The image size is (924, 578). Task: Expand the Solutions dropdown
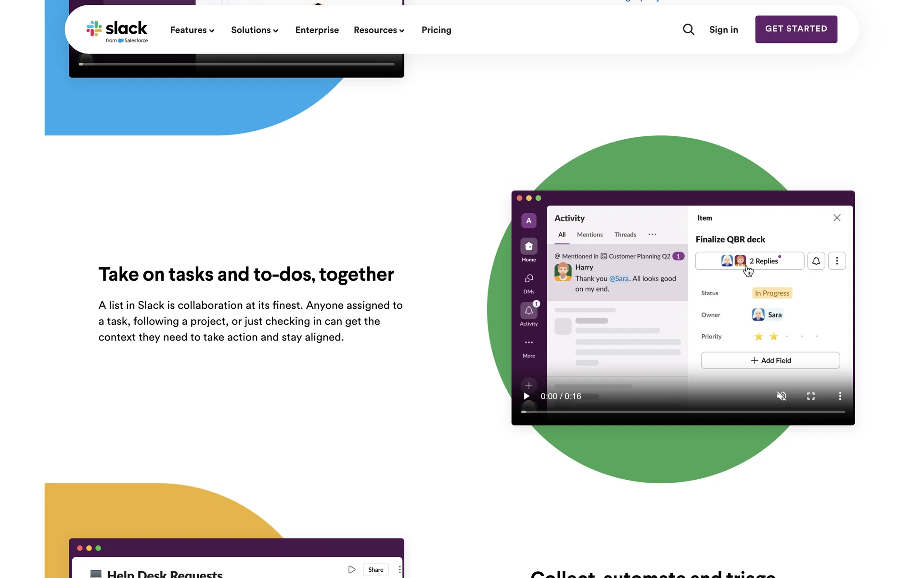(255, 30)
